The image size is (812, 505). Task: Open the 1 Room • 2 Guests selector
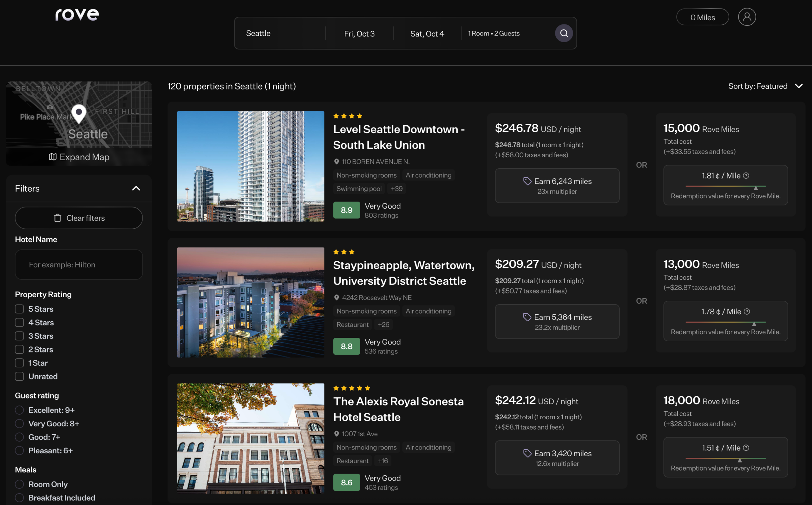[x=494, y=33]
